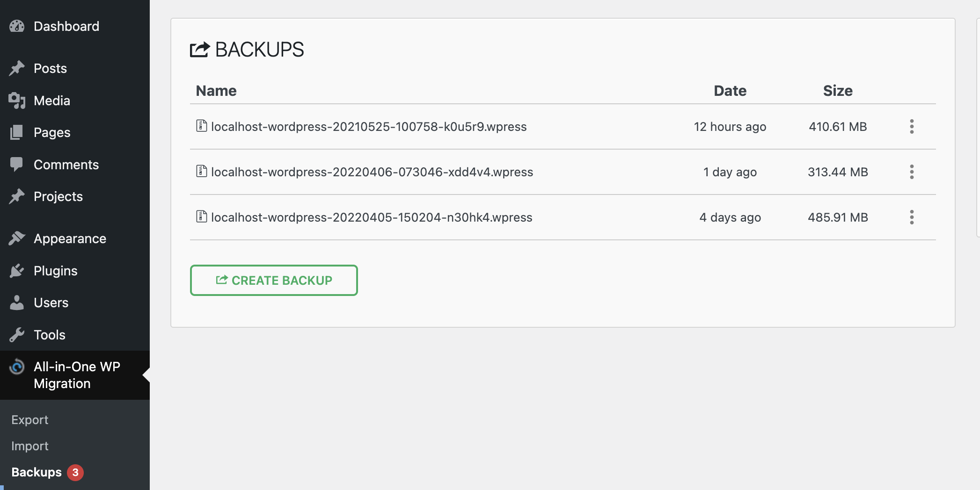Open options menu for 313.44 MB backup

911,172
